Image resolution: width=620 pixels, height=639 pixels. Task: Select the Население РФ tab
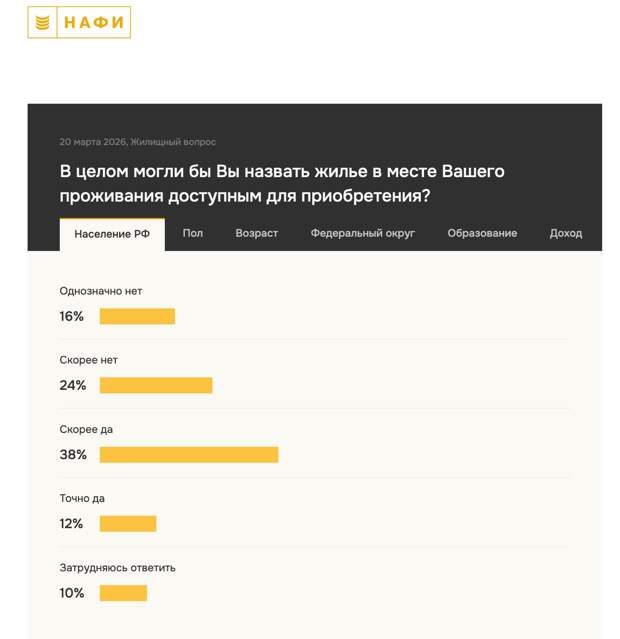tap(112, 234)
